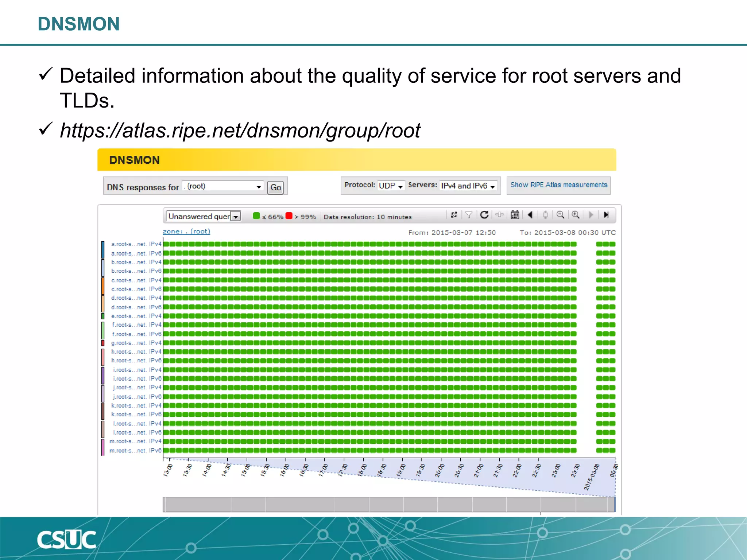This screenshot has height=560, width=747.
Task: Select the c.root-s...net. IPv6 row label
Action: point(136,289)
